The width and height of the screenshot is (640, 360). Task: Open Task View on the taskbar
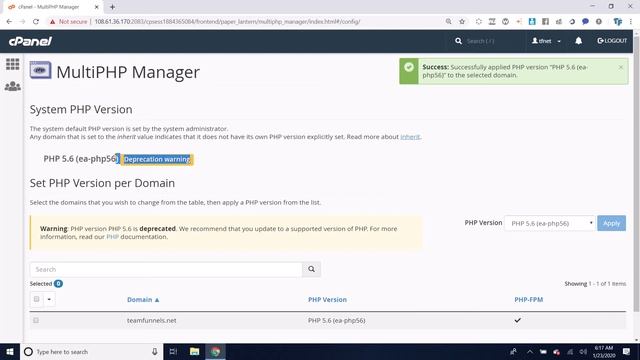(173, 351)
